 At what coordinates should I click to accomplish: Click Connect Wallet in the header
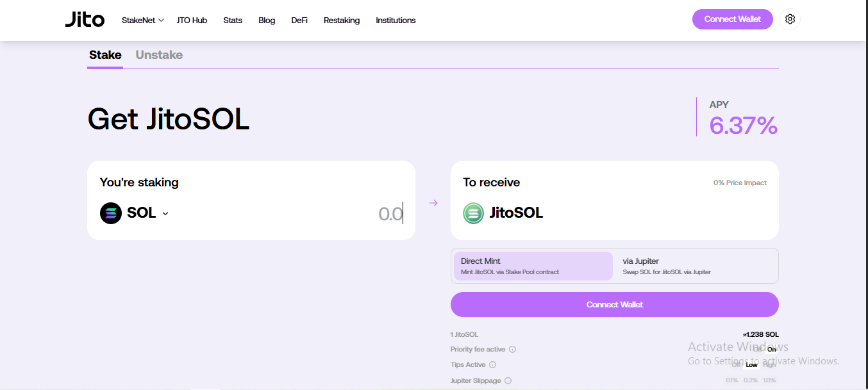[x=733, y=19]
